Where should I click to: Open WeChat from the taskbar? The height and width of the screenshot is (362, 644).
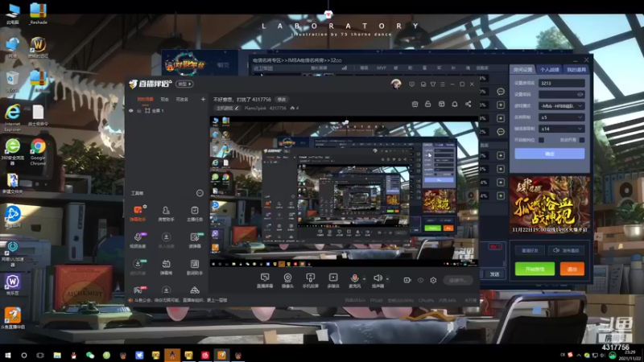coord(90,355)
